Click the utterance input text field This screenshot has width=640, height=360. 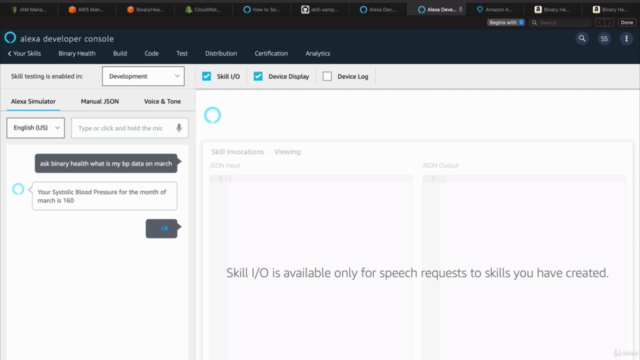coord(130,128)
